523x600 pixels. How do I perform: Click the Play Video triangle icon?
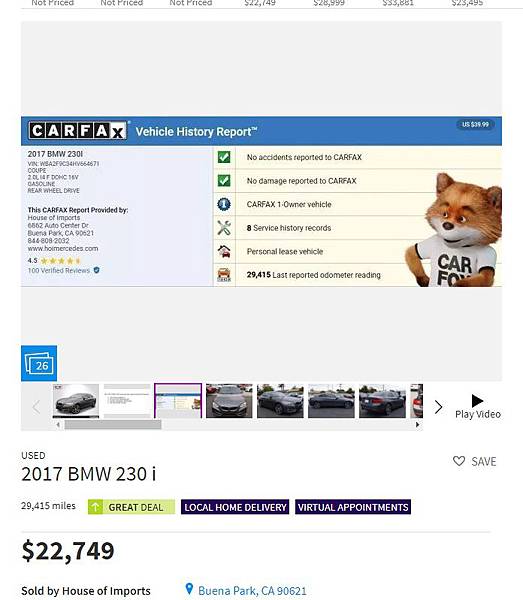pos(477,401)
